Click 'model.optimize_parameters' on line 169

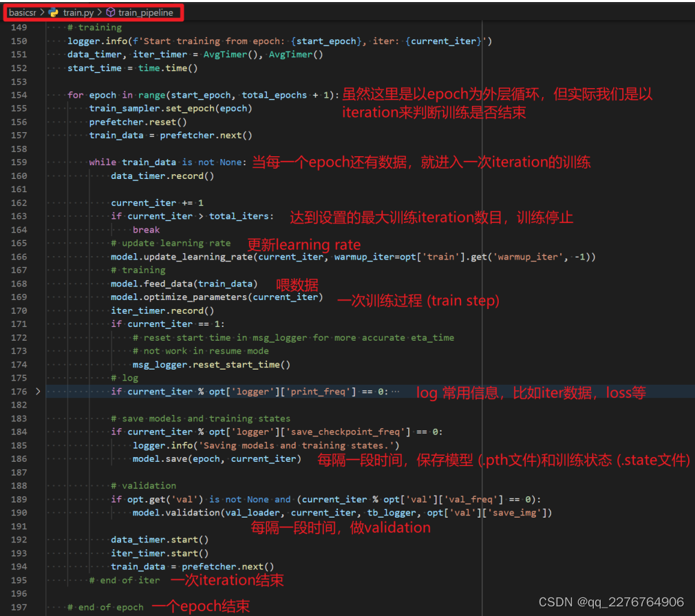coord(179,297)
